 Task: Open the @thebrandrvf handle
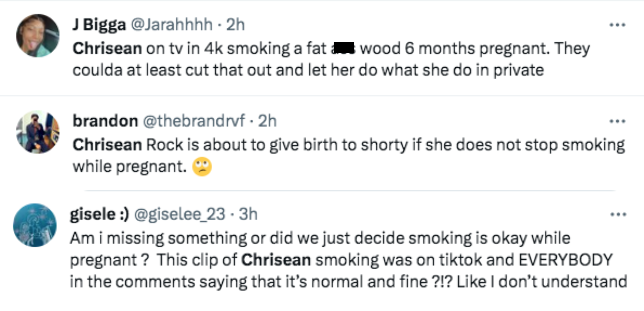(194, 121)
